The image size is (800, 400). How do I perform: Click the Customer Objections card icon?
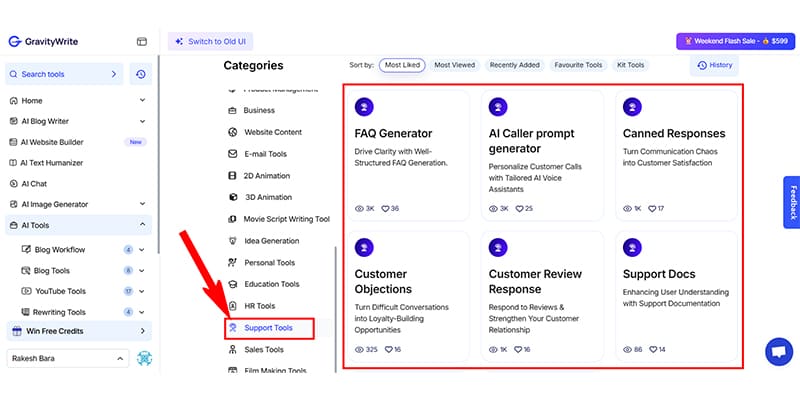click(364, 247)
